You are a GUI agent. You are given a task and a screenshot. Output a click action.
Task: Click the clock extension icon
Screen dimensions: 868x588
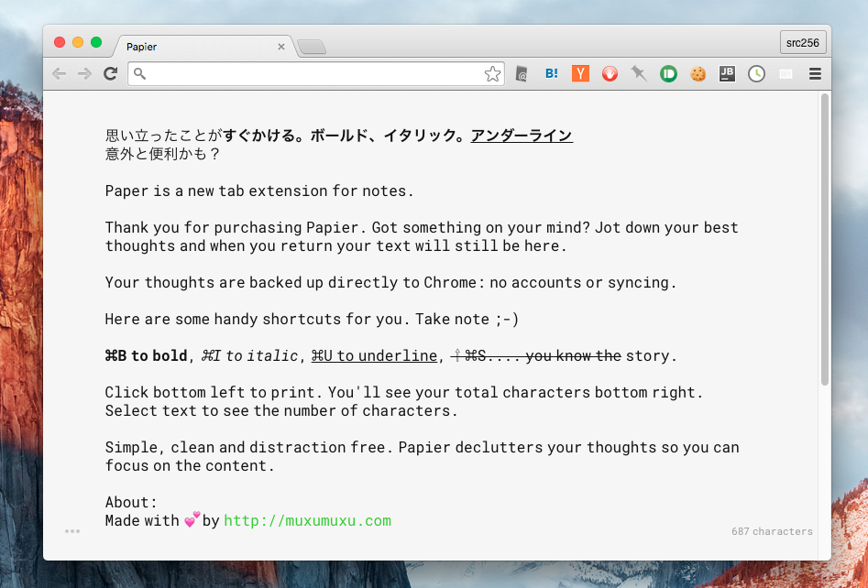pos(756,73)
